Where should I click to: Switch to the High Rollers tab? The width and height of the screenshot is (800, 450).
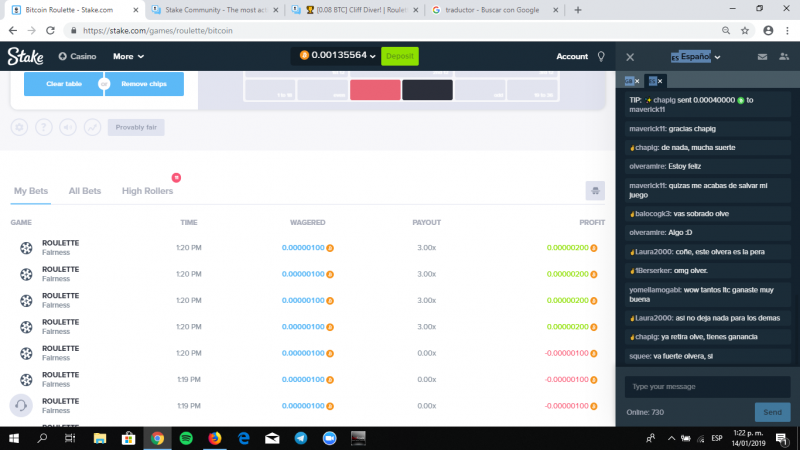pos(147,191)
